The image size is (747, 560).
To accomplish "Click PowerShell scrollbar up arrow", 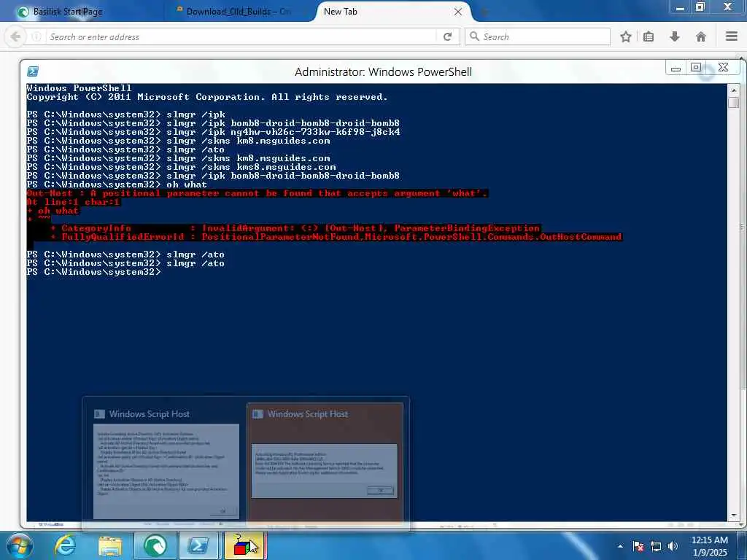I will (734, 90).
